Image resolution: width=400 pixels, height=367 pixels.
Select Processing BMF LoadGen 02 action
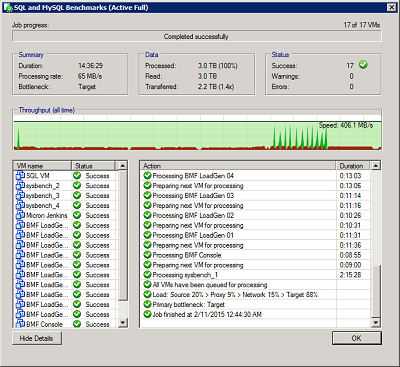click(x=256, y=215)
